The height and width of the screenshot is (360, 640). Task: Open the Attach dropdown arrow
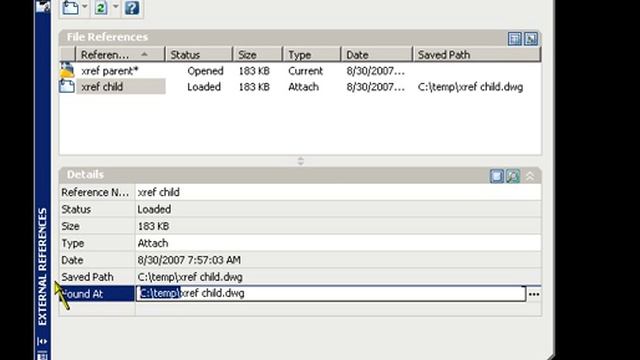pos(84,7)
